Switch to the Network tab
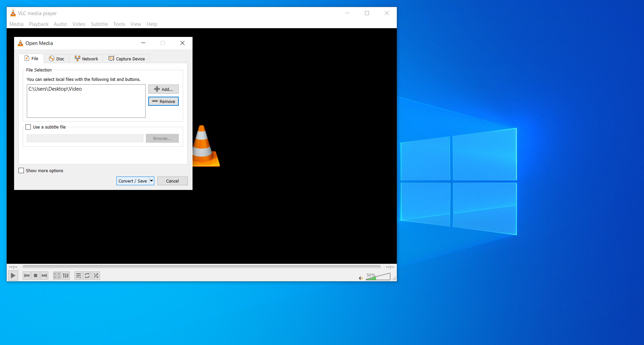Screen dimensions: 644x345 click(x=86, y=59)
